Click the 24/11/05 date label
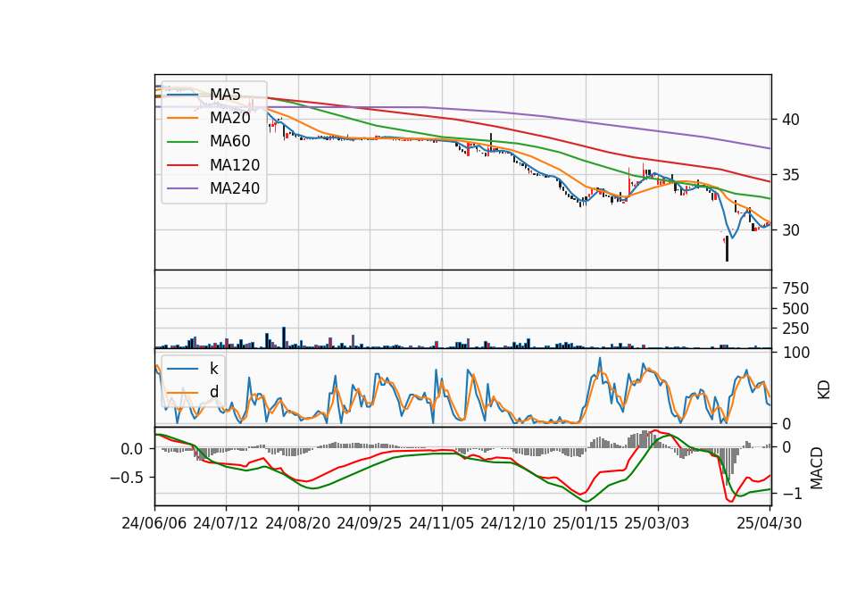The image size is (857, 616). pyautogui.click(x=442, y=523)
